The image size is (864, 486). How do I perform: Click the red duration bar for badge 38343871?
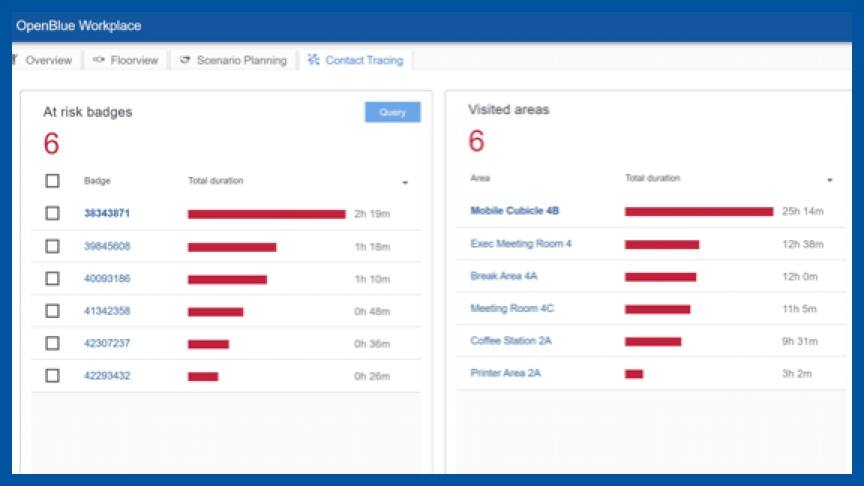(x=266, y=214)
